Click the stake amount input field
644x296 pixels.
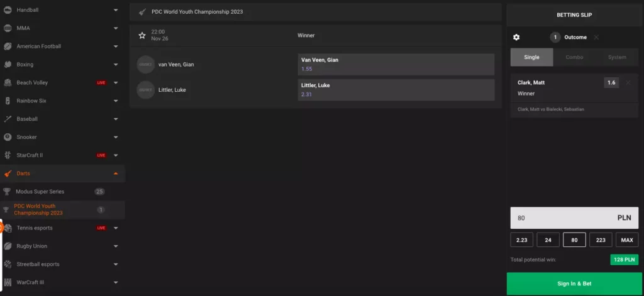click(574, 218)
